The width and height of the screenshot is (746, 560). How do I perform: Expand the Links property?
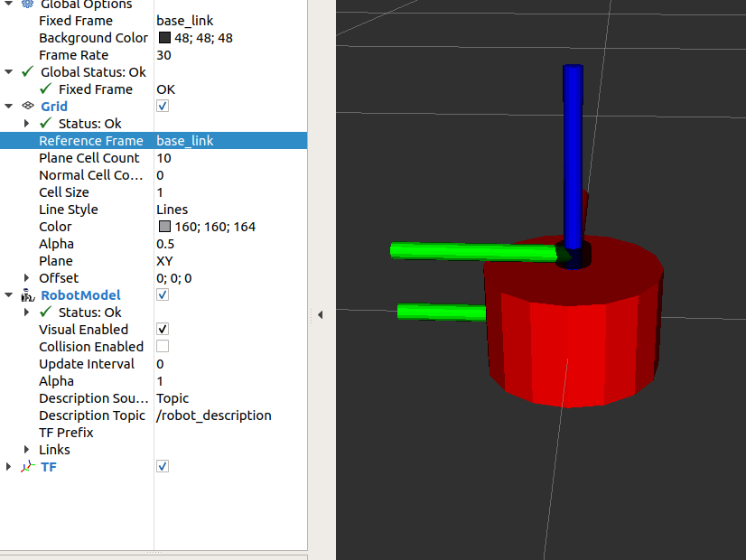click(27, 450)
